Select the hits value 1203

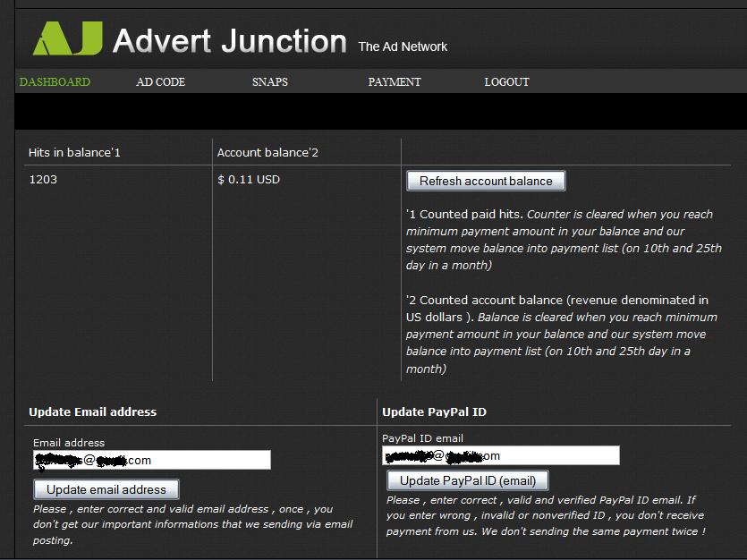tap(43, 180)
